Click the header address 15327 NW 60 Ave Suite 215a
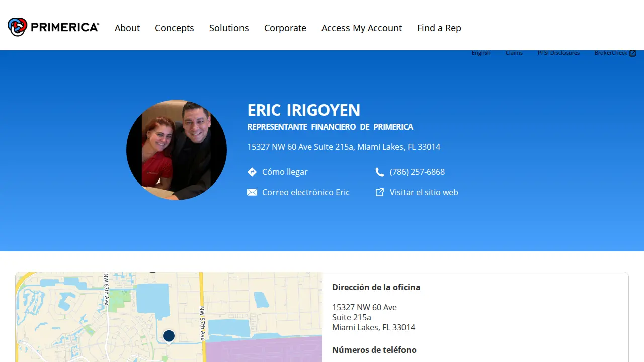This screenshot has height=362, width=644. tap(344, 147)
